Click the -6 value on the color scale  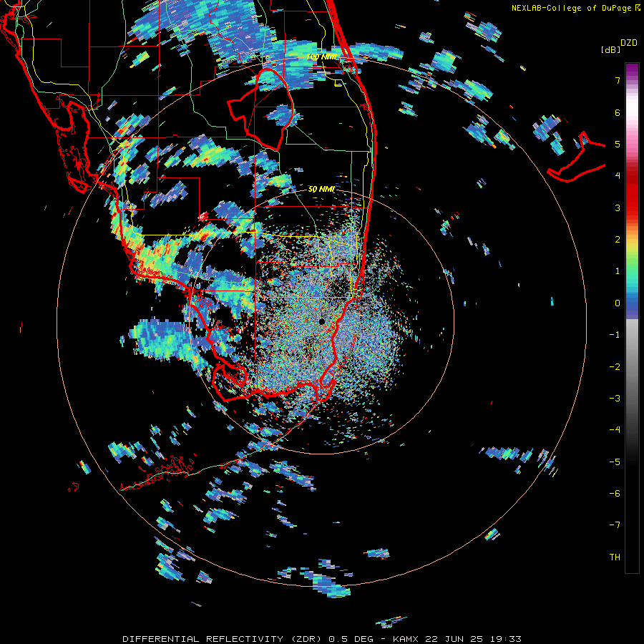(615, 494)
